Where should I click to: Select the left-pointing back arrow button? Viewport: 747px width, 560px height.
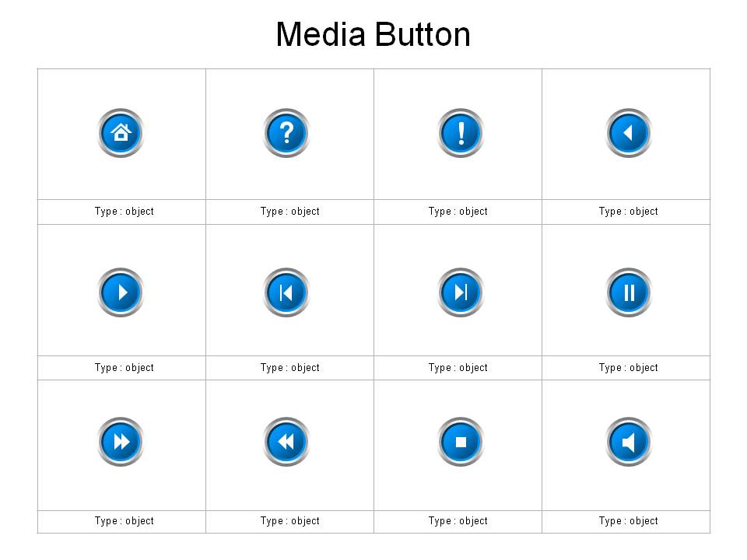tap(629, 133)
